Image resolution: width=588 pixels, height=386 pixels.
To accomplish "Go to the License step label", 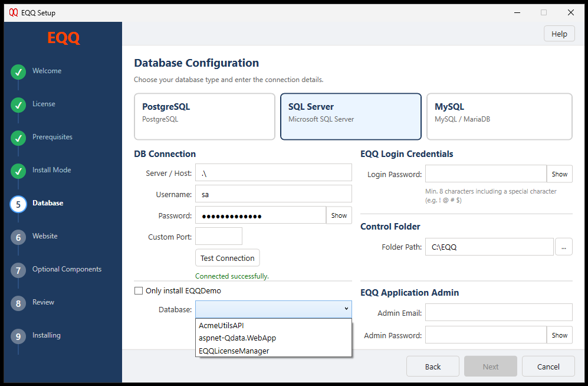I will tap(44, 103).
